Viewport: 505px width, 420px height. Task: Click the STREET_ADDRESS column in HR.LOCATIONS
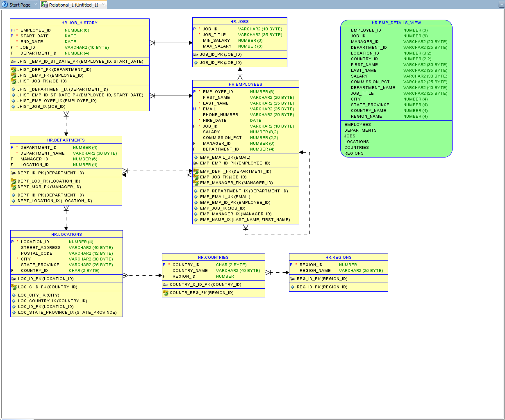(41, 248)
